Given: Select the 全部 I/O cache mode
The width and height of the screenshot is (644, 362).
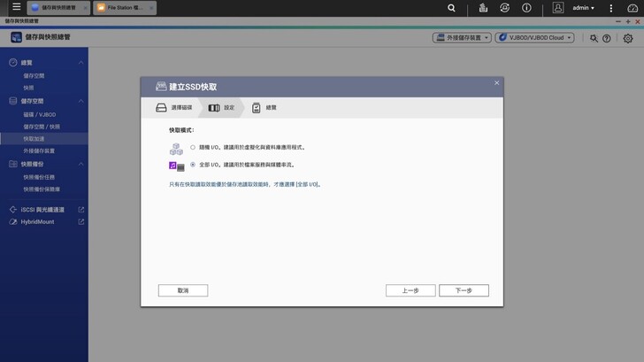Looking at the screenshot, I should point(193,165).
